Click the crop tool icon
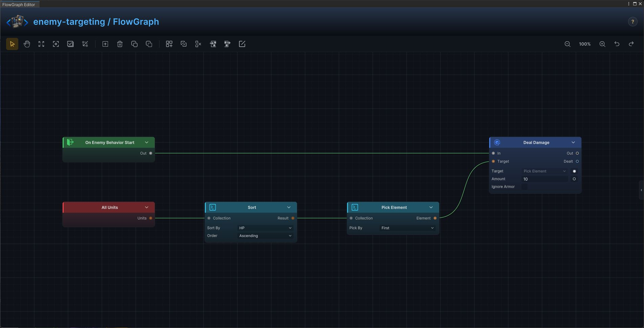Viewport: 644px width, 328px height. (x=85, y=44)
